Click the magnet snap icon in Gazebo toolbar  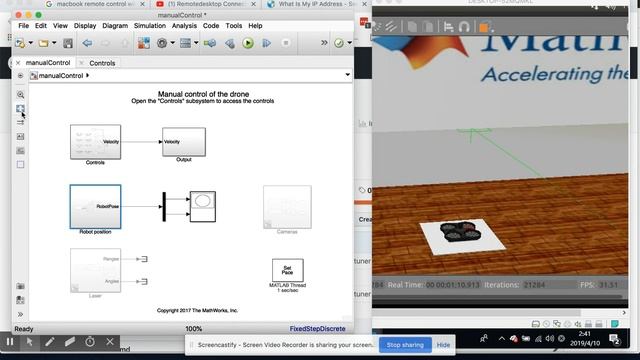point(464,27)
